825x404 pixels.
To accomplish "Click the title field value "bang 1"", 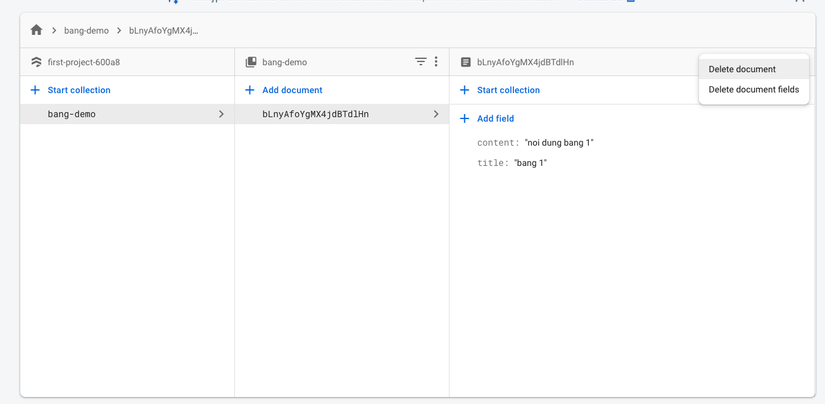I will (x=530, y=163).
